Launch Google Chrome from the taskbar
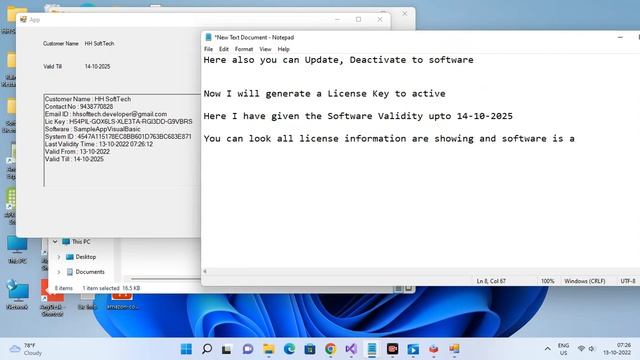 (x=331, y=349)
